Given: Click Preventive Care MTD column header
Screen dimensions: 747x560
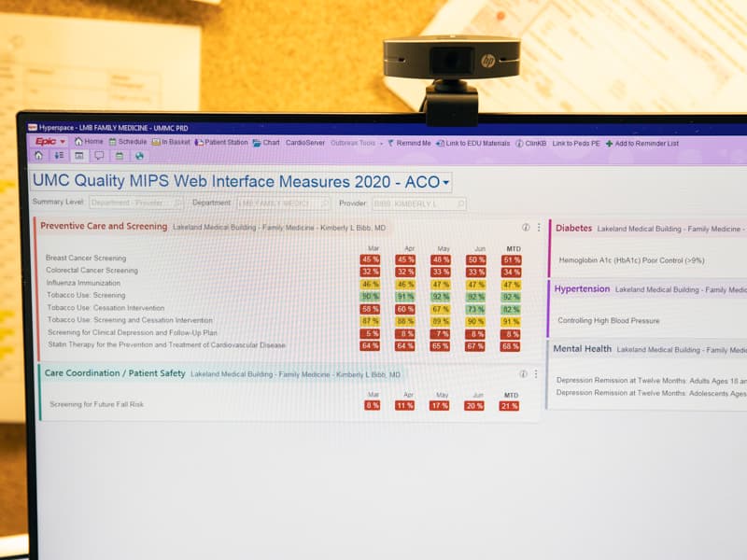Looking at the screenshot, I should (x=514, y=249).
